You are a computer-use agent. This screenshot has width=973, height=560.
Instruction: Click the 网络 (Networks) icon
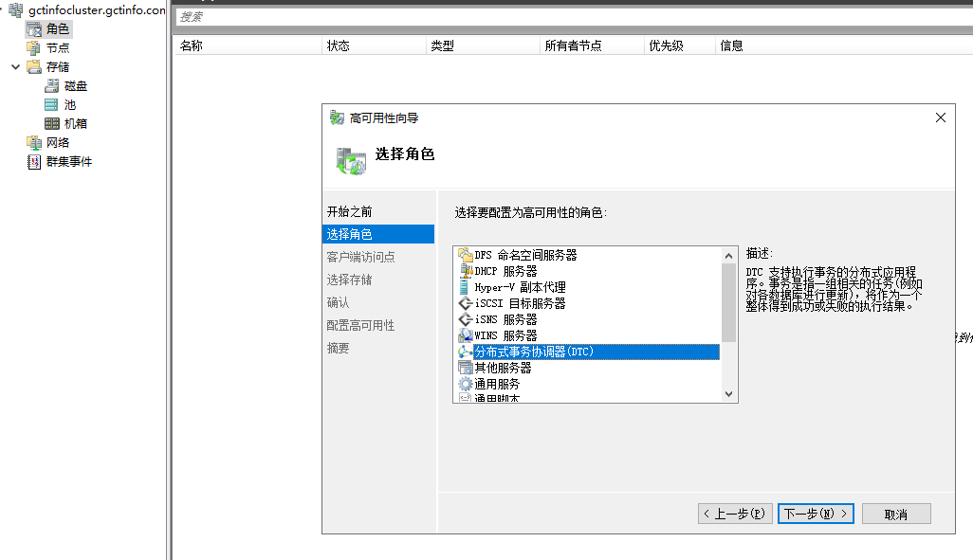[34, 143]
